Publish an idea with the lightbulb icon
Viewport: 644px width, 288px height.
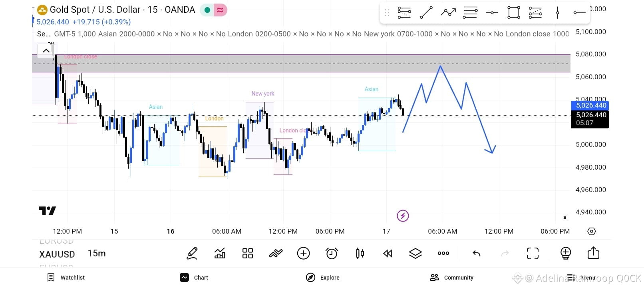(x=566, y=253)
